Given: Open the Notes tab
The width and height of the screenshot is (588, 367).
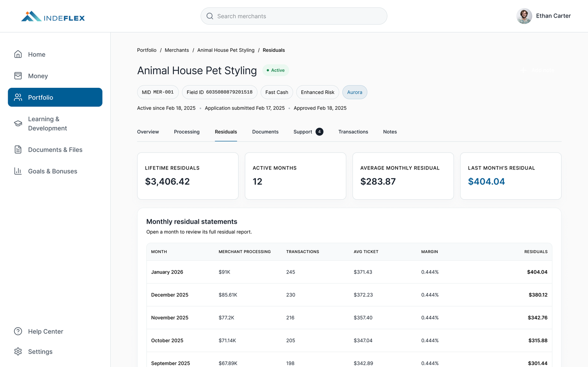Looking at the screenshot, I should (x=390, y=131).
